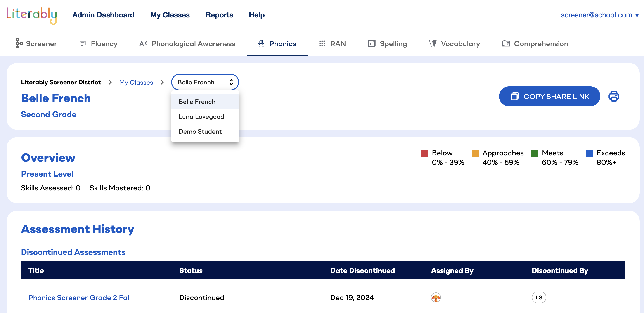The image size is (644, 313).
Task: Choose Belle French from the dropdown list
Action: [x=205, y=102]
